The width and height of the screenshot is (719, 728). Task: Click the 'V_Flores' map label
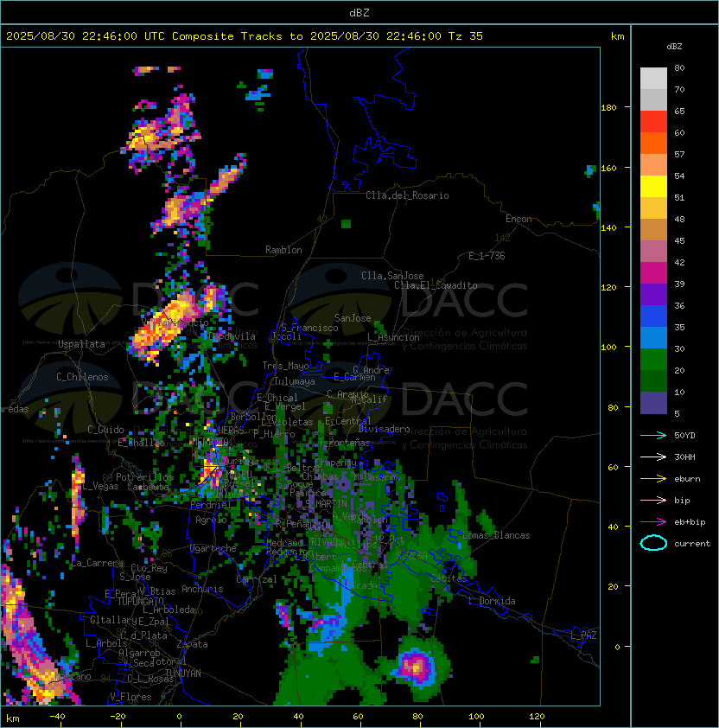130,697
